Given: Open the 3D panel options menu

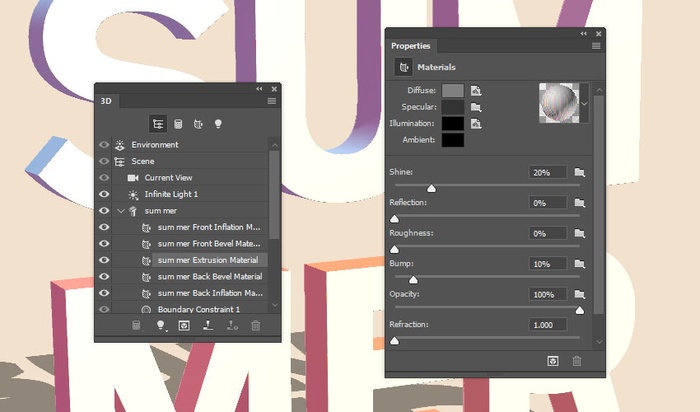Looking at the screenshot, I should click(x=271, y=100).
